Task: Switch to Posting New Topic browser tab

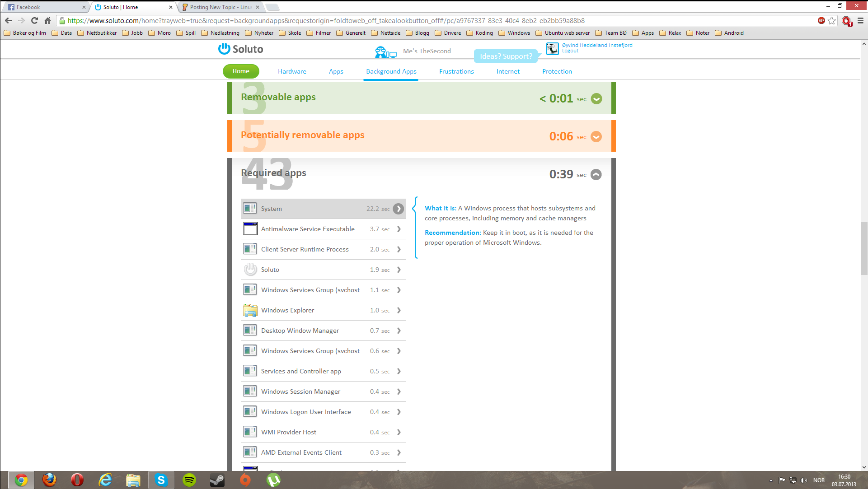Action: pos(221,7)
